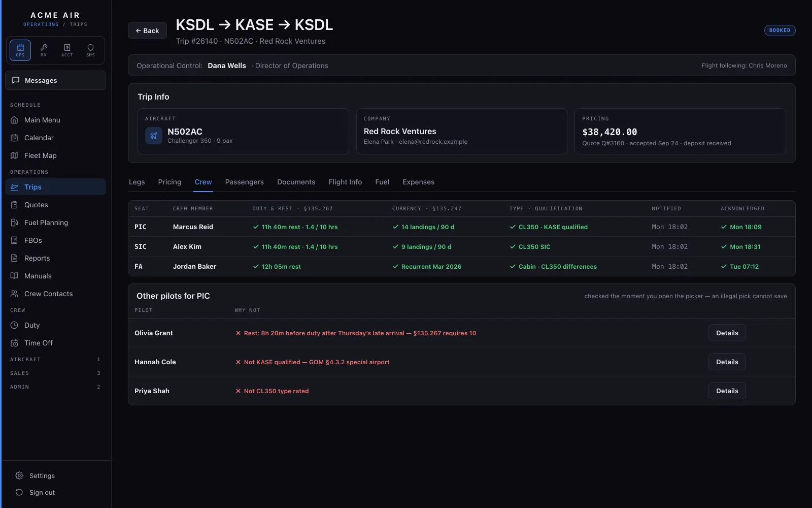Click the Back button
Image resolution: width=812 pixels, height=508 pixels.
click(x=147, y=30)
